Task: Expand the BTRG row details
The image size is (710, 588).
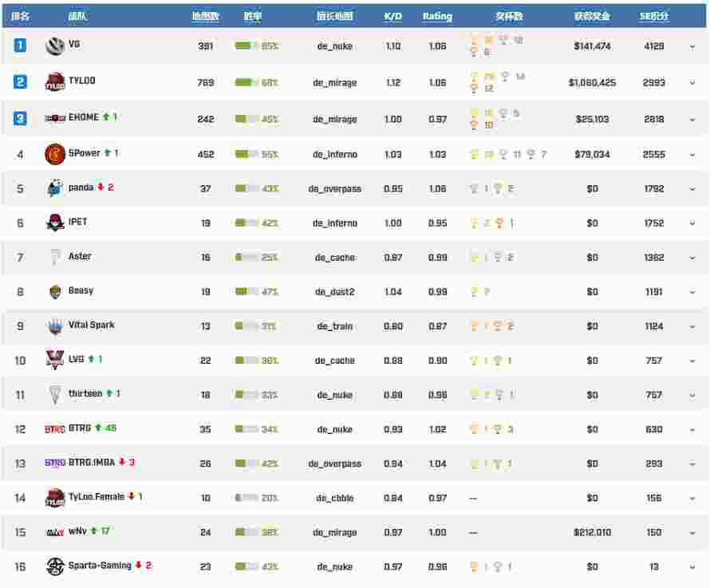Action: coord(692,430)
